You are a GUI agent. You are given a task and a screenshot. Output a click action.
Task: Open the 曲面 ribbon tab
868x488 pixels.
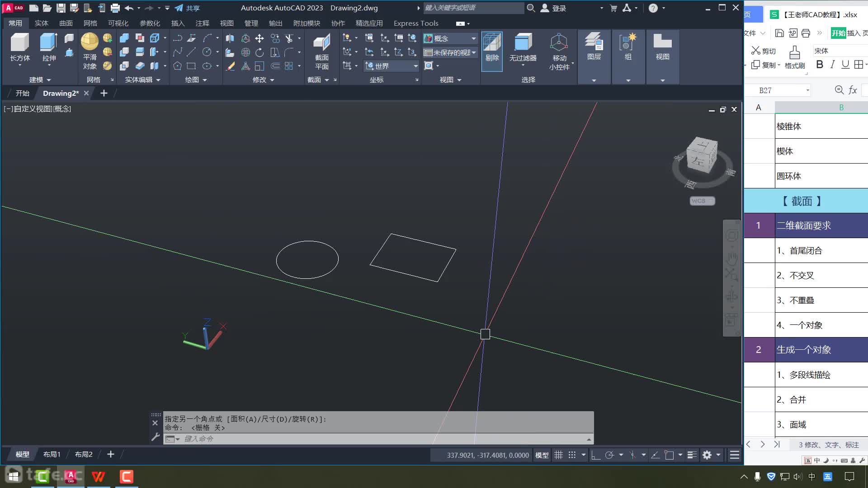pyautogui.click(x=66, y=23)
